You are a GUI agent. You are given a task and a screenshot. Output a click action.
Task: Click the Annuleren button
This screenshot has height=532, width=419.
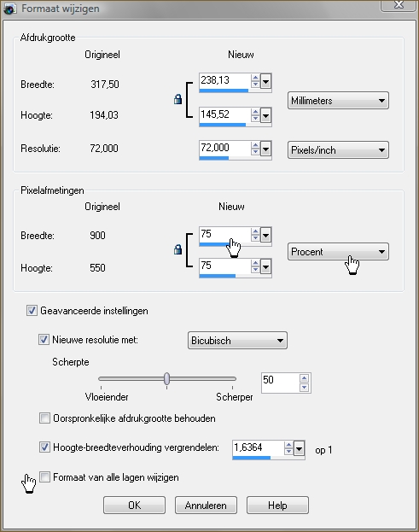point(206,506)
